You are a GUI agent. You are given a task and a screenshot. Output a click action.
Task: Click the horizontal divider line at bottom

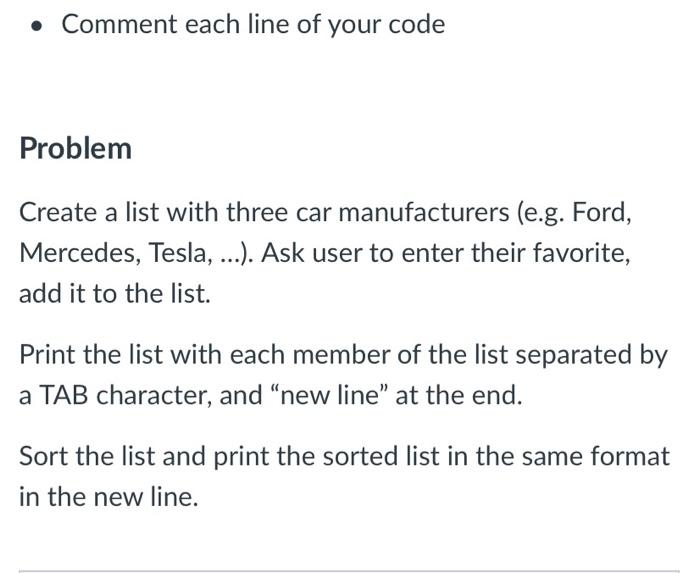[x=349, y=570]
